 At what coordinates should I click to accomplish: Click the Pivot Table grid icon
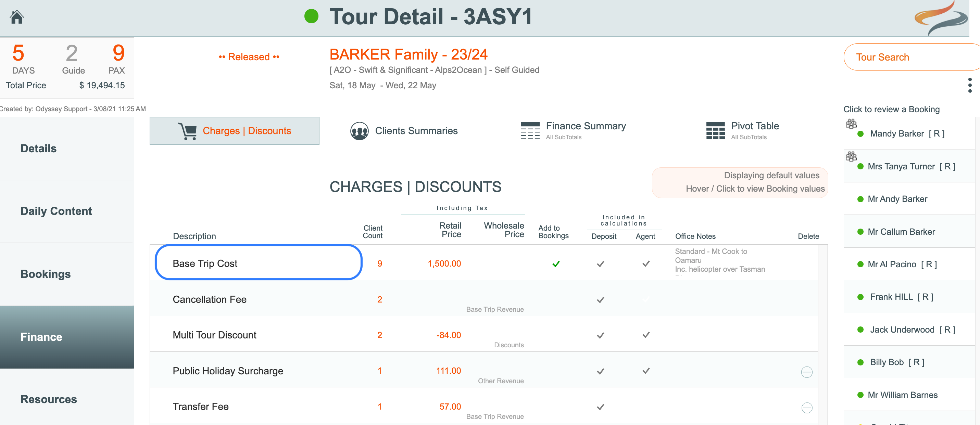[715, 131]
